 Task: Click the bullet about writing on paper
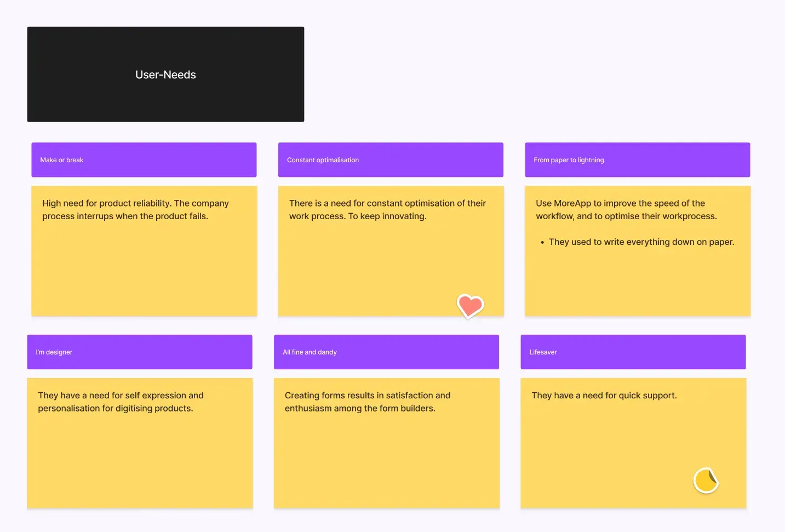click(x=641, y=242)
